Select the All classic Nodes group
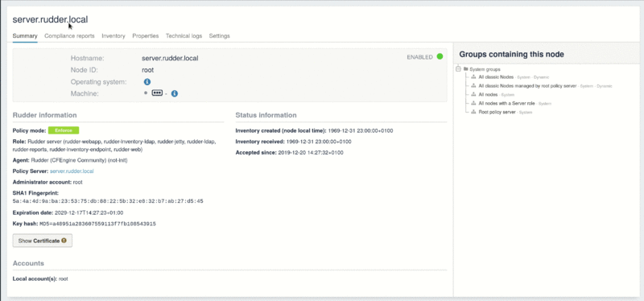The width and height of the screenshot is (644, 301). click(496, 76)
